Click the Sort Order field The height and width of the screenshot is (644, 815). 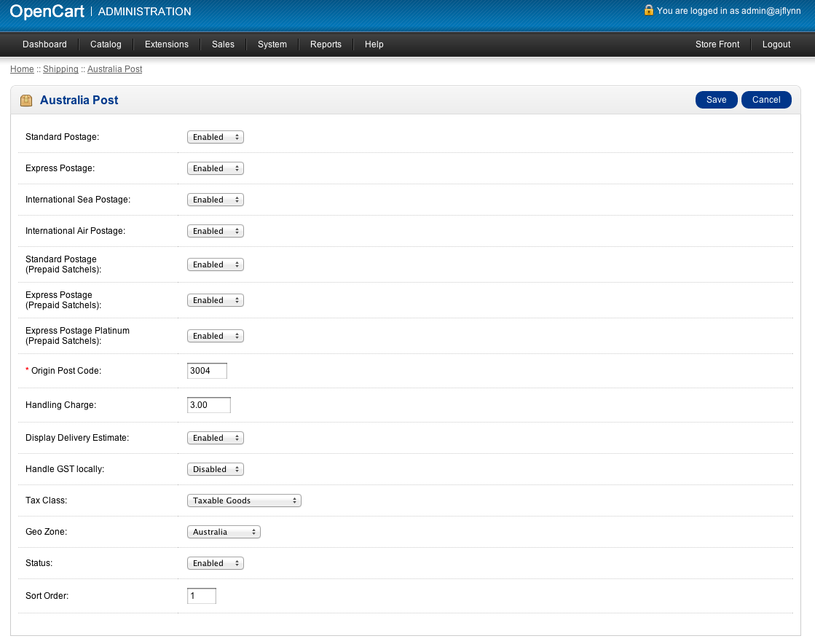(x=202, y=596)
